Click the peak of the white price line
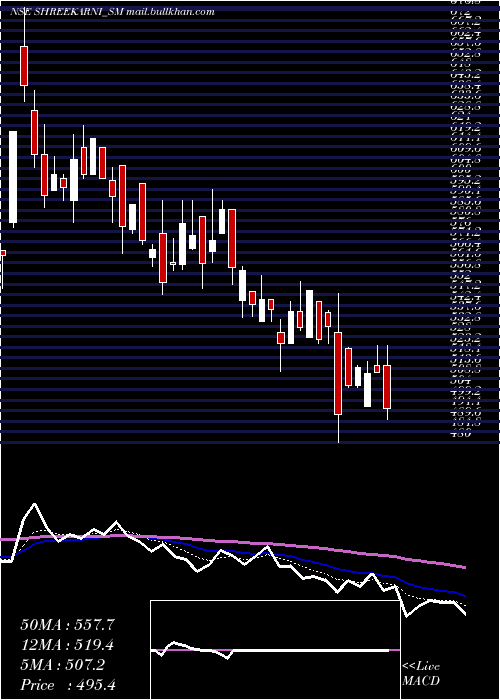 [x=34, y=505]
